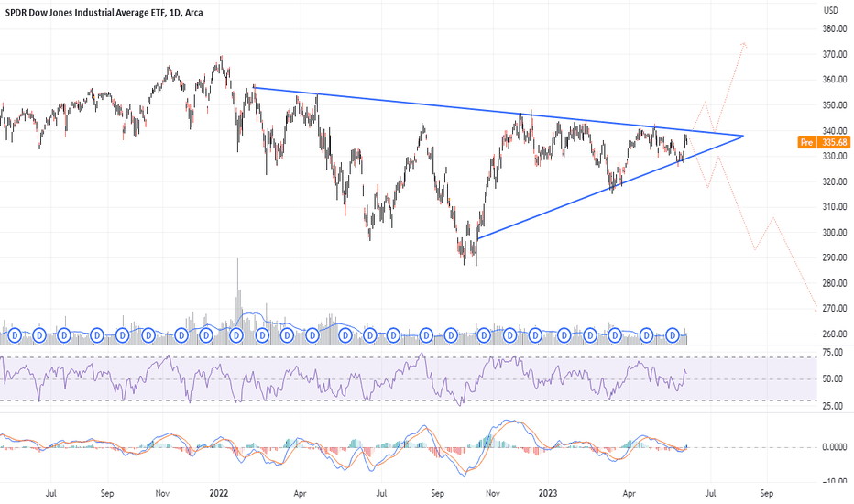Click the 310.00 price axis label
The width and height of the screenshot is (854, 504).
click(x=835, y=207)
